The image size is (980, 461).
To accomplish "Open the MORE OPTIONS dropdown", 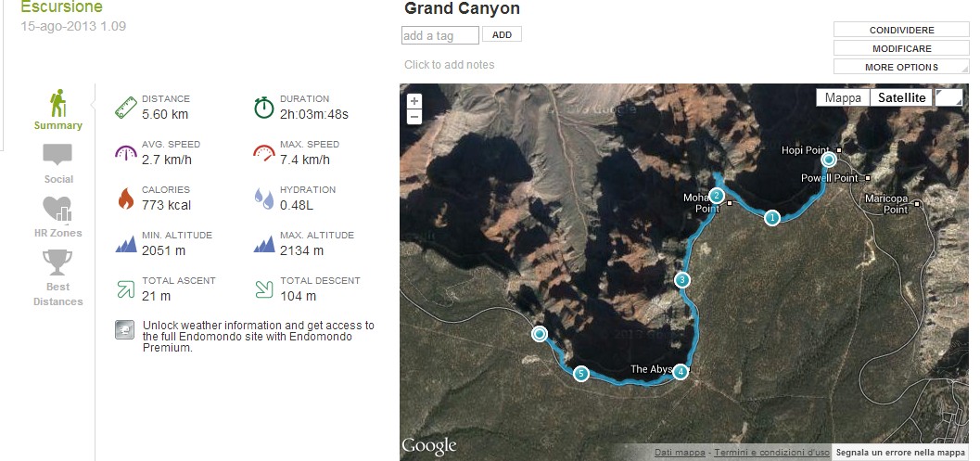I will (x=901, y=67).
